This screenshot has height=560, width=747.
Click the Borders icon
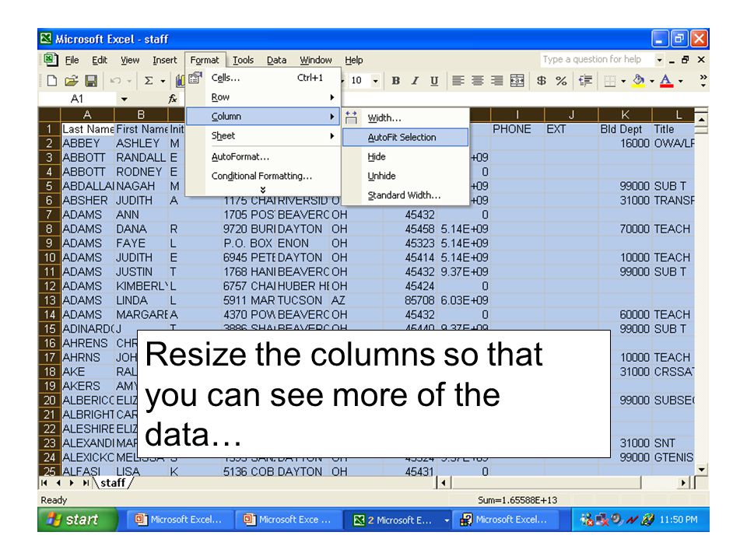click(610, 81)
